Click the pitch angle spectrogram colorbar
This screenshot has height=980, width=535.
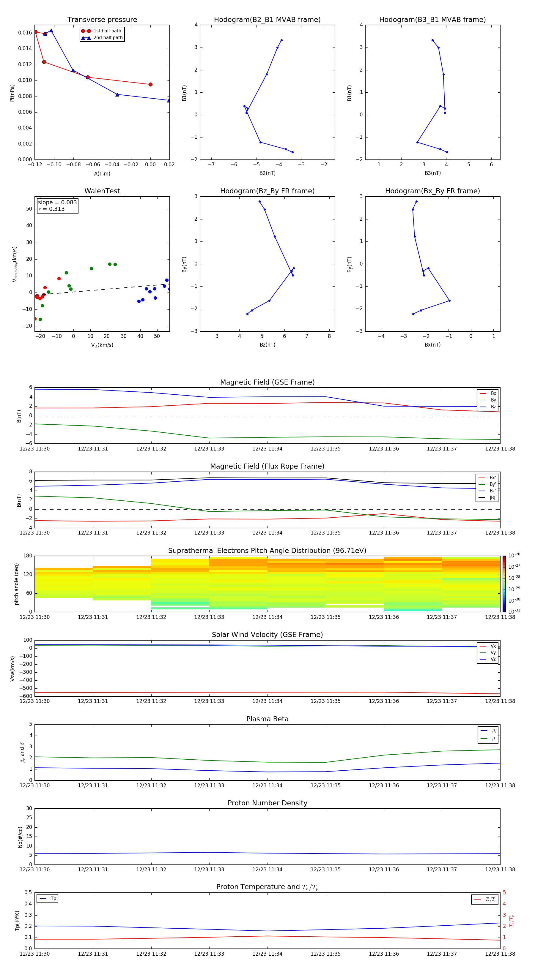(x=504, y=584)
